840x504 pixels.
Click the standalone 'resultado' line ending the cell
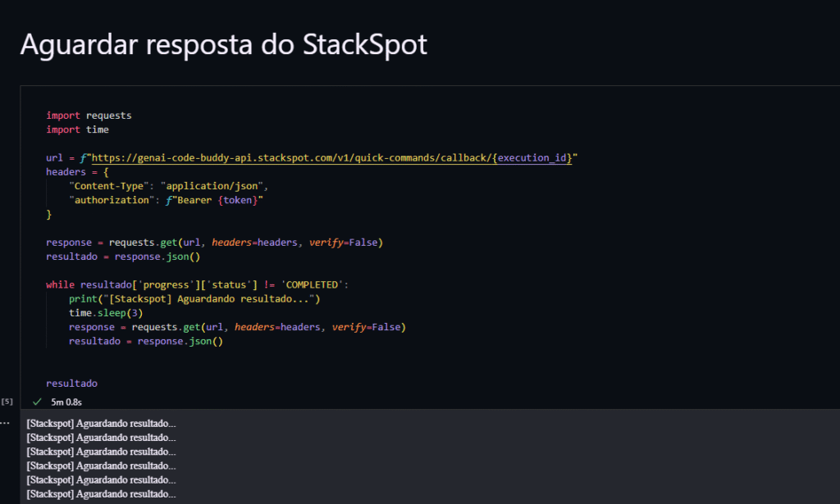point(72,384)
